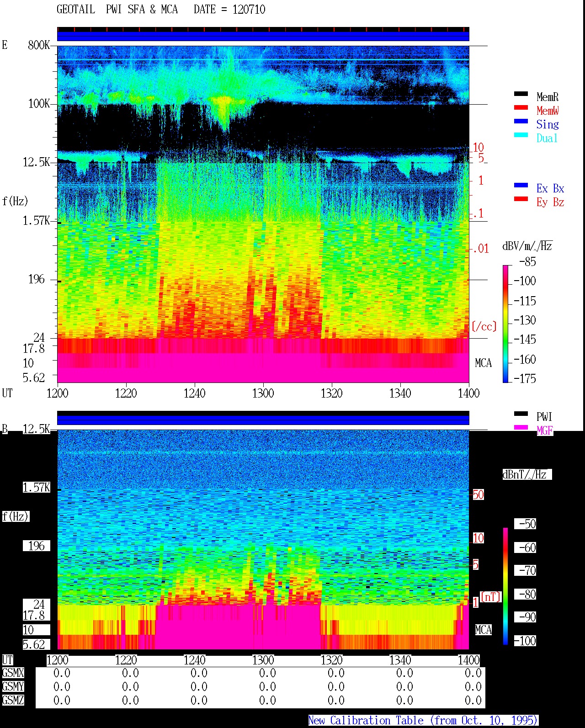Select the magenta MGF legend swatch
This screenshot has height=728, width=585.
pos(521,427)
